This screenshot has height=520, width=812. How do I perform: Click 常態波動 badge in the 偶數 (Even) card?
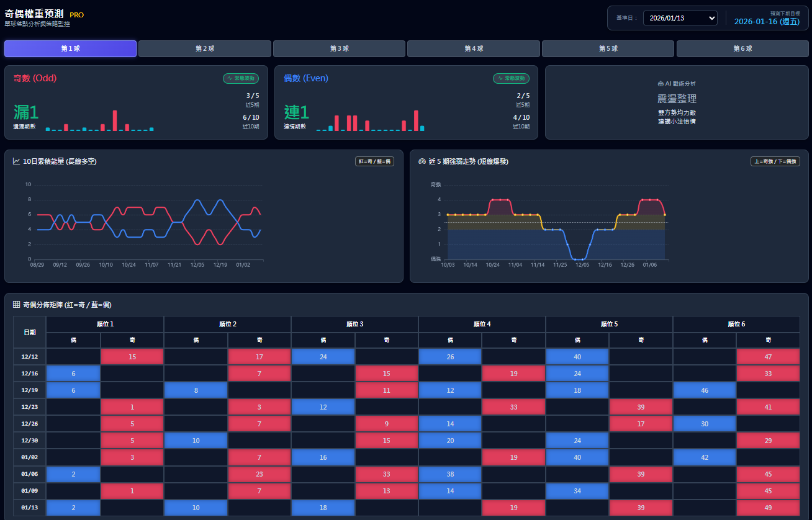coord(511,79)
